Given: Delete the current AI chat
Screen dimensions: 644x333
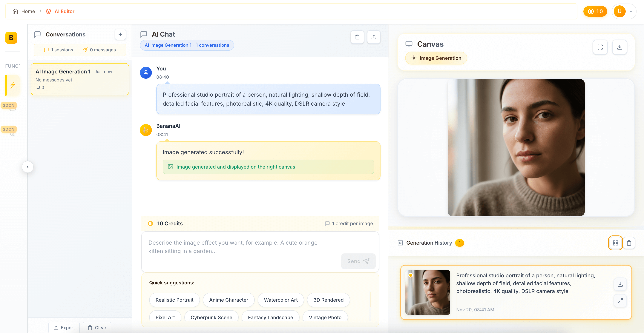Looking at the screenshot, I should pos(357,37).
